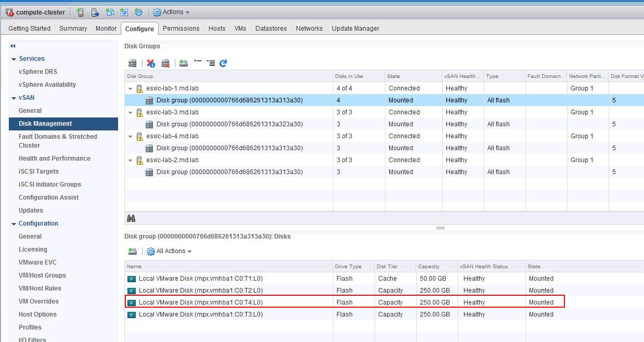Collapse the vSAN section in the sidebar
Viewport: 644px width, 342px height.
tap(14, 98)
